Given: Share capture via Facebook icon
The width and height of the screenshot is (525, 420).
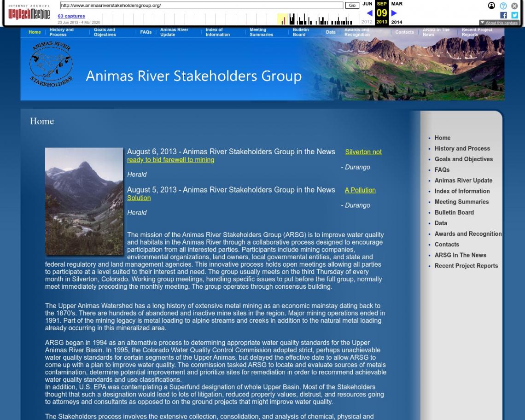Looking at the screenshot, I should click(x=503, y=15).
